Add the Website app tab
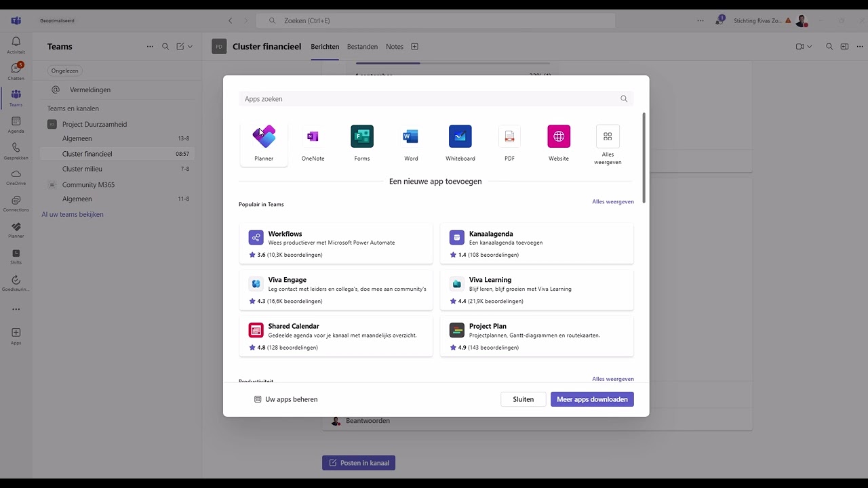 coord(559,144)
